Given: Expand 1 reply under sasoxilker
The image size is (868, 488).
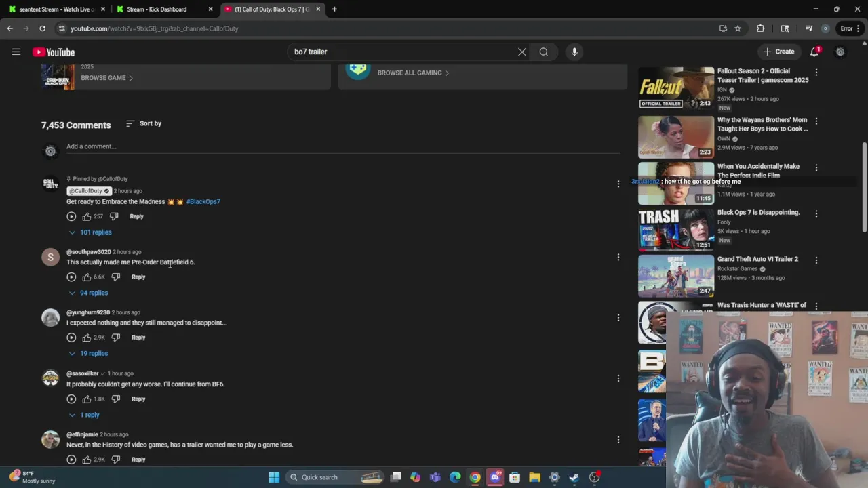Looking at the screenshot, I should (84, 415).
